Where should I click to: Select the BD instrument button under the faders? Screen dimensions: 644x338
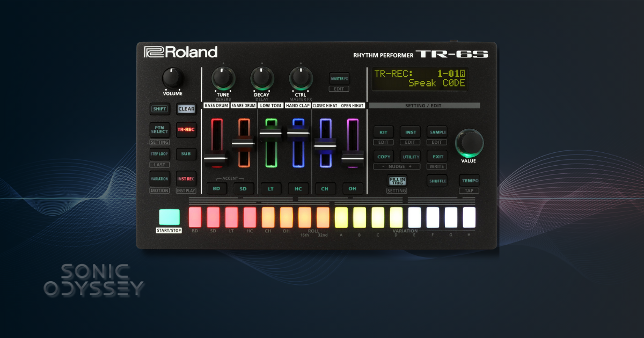[216, 188]
